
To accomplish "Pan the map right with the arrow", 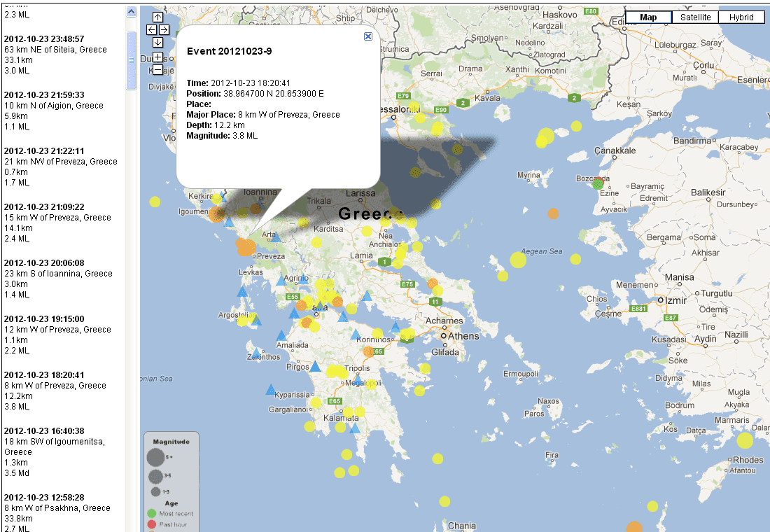I will [x=164, y=30].
